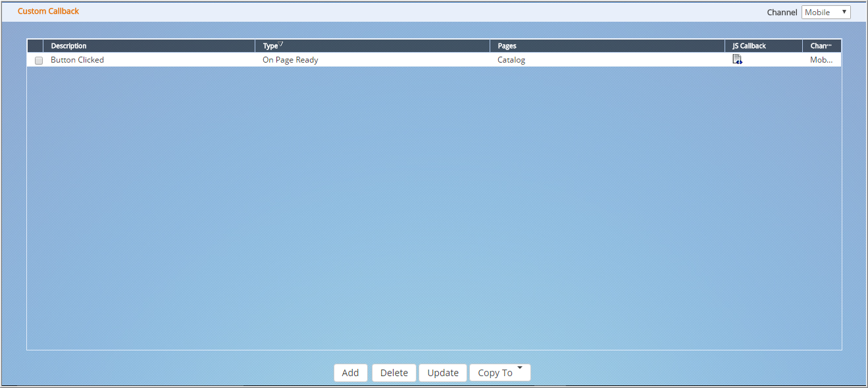Screen dimensions: 868x388
Task: Click the truncated Chan... column header
Action: click(x=822, y=46)
